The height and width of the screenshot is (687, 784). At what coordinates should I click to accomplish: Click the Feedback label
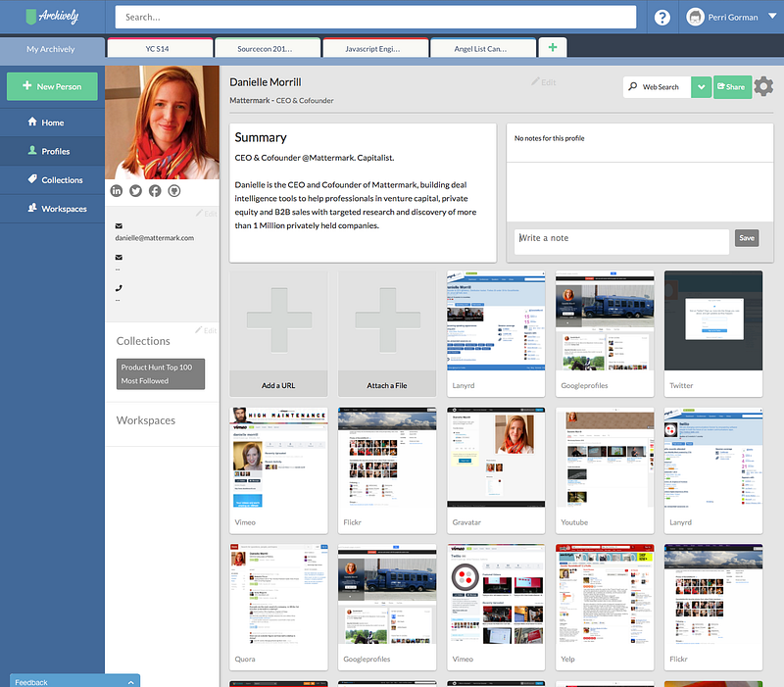point(31,682)
